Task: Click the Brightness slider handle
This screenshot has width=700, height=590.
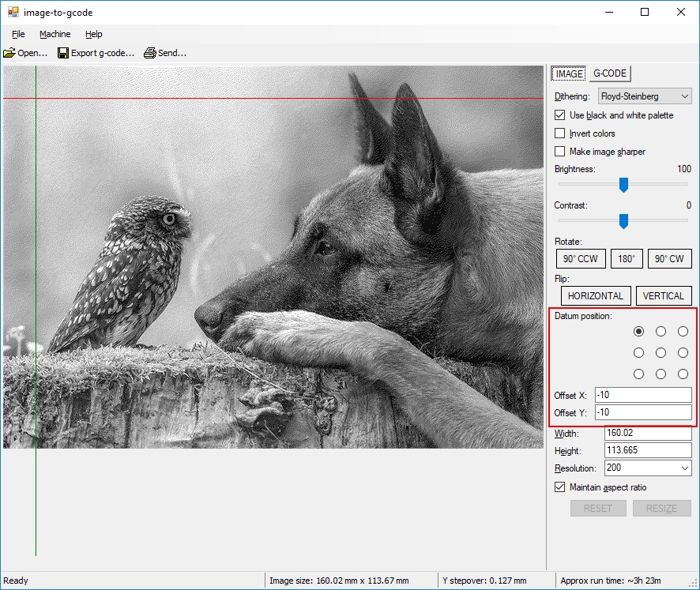Action: tap(623, 185)
